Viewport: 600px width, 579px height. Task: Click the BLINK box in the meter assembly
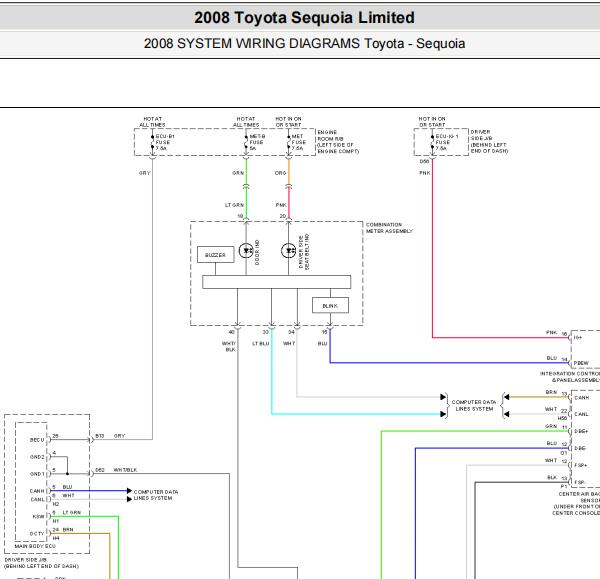[x=330, y=305]
